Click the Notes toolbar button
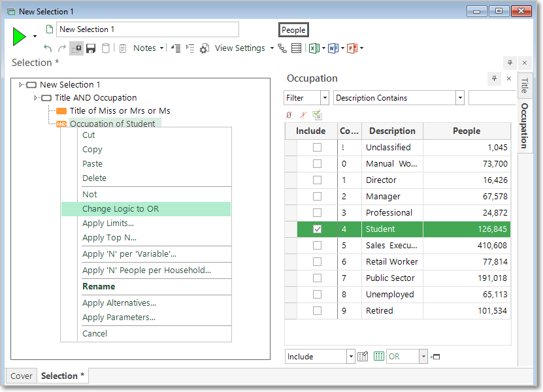This screenshot has width=543, height=392. [144, 48]
